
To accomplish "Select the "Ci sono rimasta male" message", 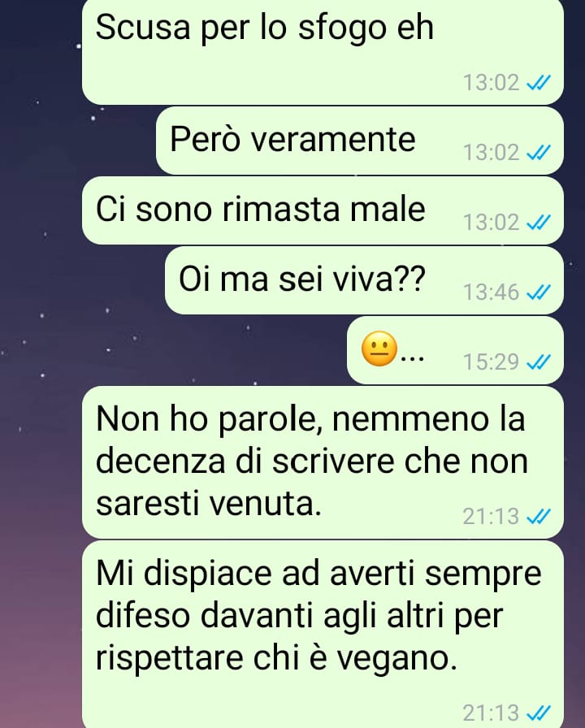I will (323, 210).
